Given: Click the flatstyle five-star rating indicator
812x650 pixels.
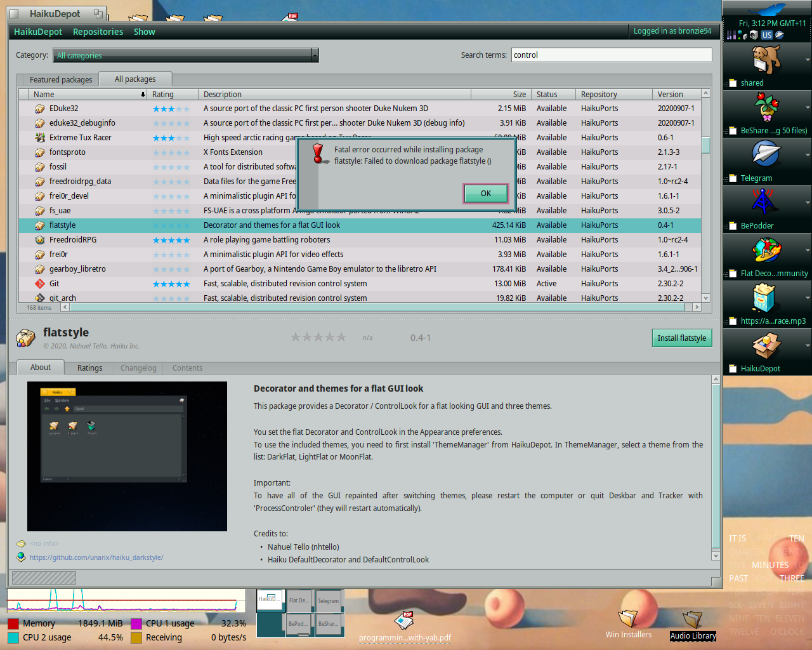Looking at the screenshot, I should coord(318,338).
